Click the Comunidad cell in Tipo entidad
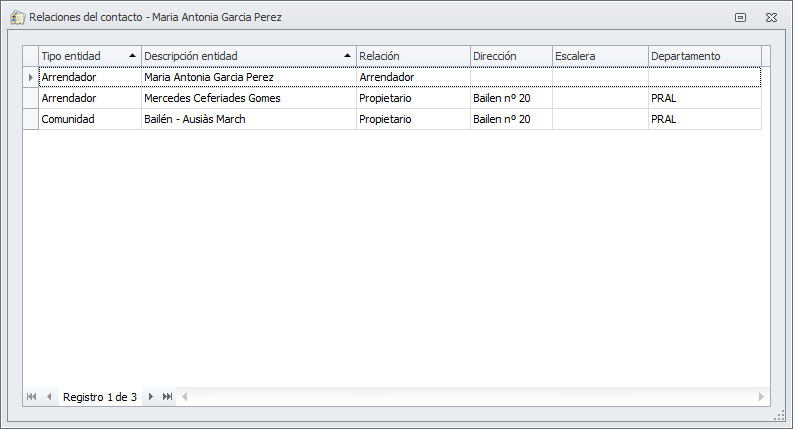Image resolution: width=793 pixels, height=429 pixels. click(x=68, y=119)
